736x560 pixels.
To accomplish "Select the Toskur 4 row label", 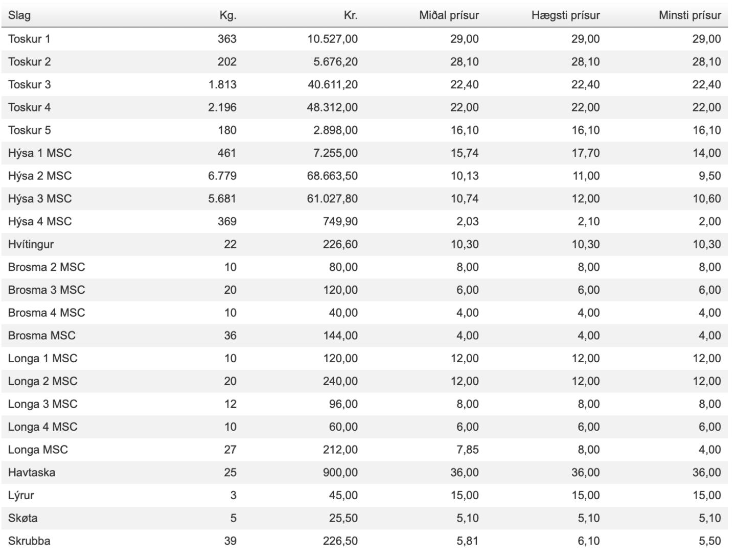I will pos(29,107).
